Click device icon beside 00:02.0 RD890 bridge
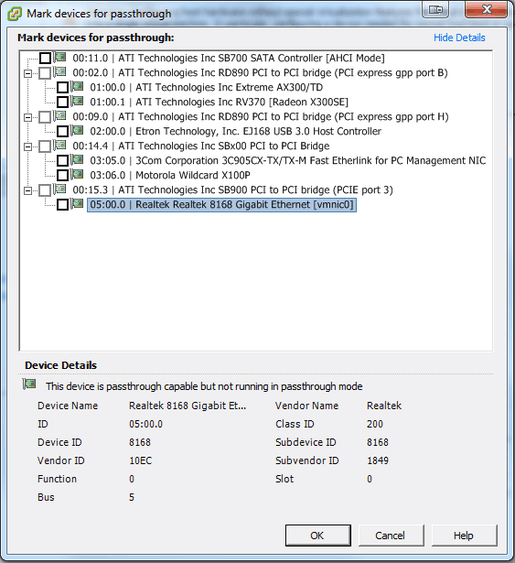Viewport: 515px width, 563px height. pos(60,71)
